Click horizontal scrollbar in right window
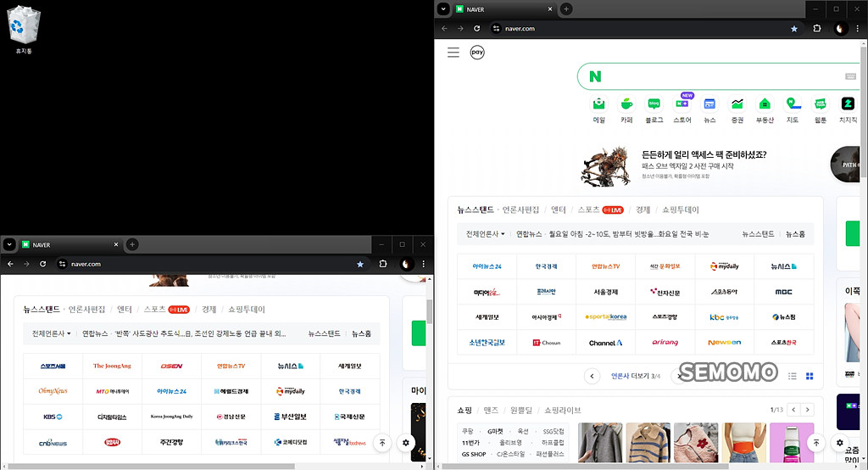 (x=585, y=467)
